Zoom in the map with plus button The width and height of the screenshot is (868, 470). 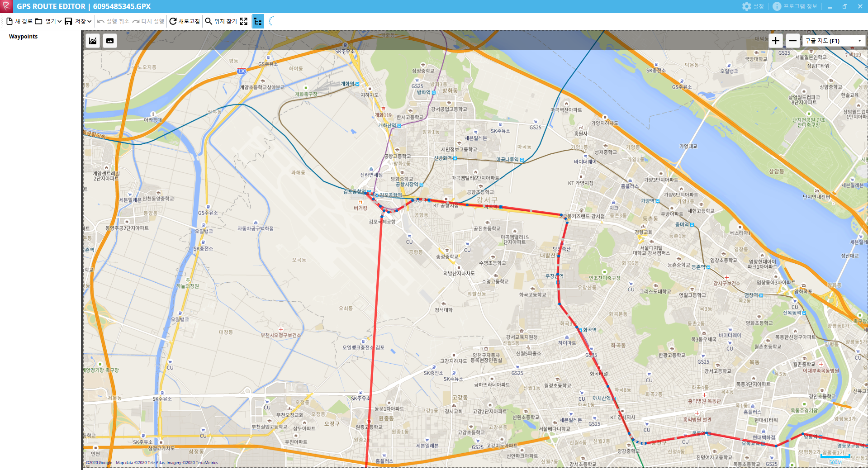776,41
